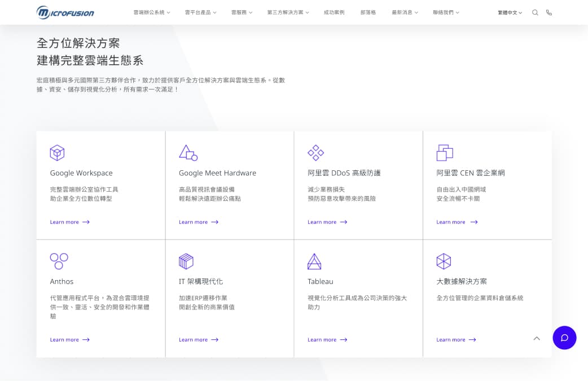
Task: Click the phone icon in header
Action: point(549,12)
